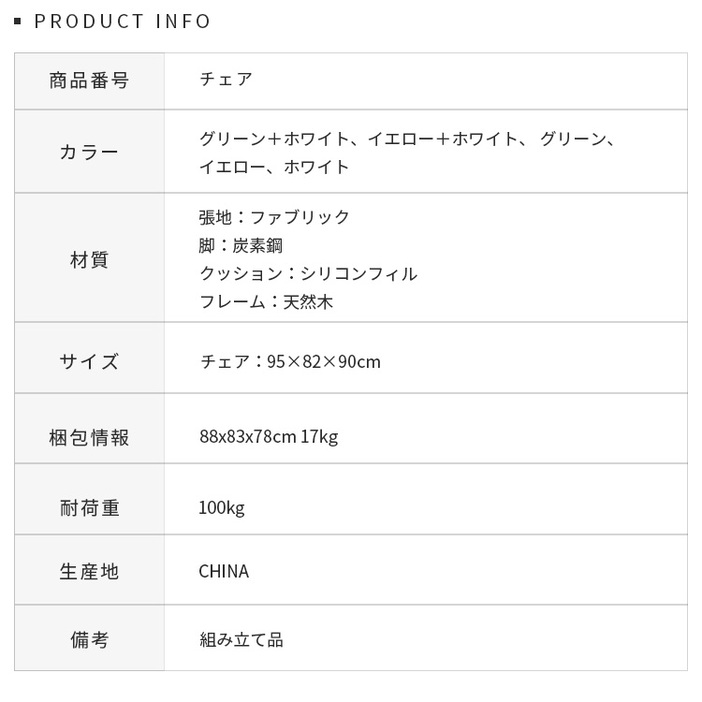This screenshot has height=702, width=702.
Task: Click the 張地：ファブリック material line
Action: point(275,217)
